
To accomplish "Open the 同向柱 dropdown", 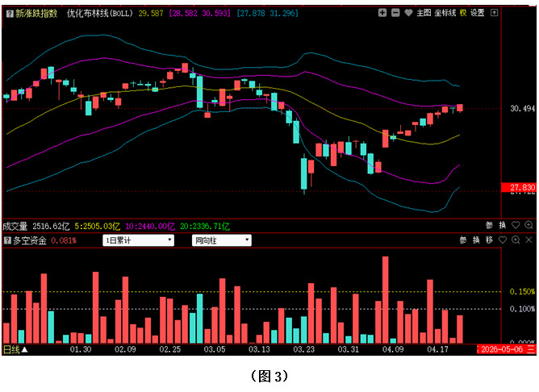I will point(221,240).
